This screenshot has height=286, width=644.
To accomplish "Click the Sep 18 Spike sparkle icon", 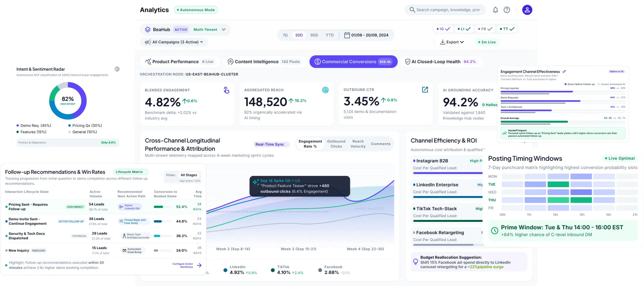I will coord(256,182).
